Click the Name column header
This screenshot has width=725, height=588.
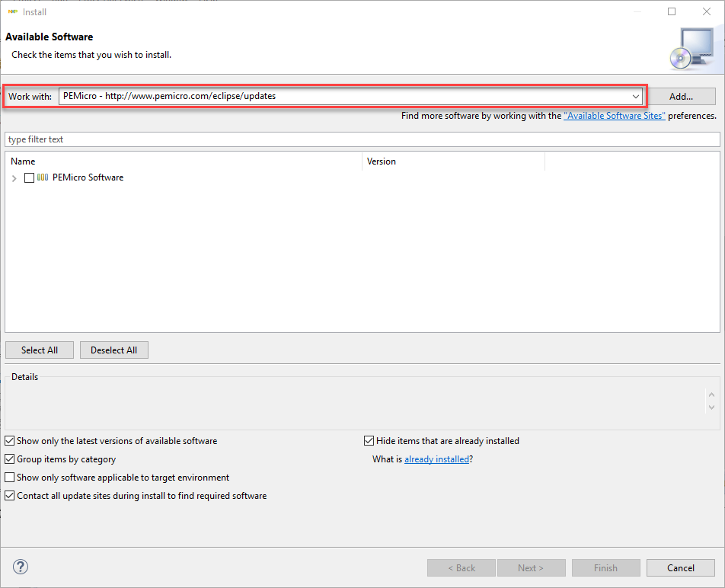click(184, 161)
